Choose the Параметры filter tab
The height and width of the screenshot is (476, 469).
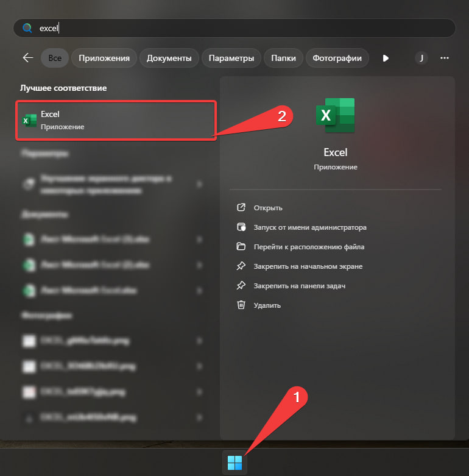click(231, 58)
